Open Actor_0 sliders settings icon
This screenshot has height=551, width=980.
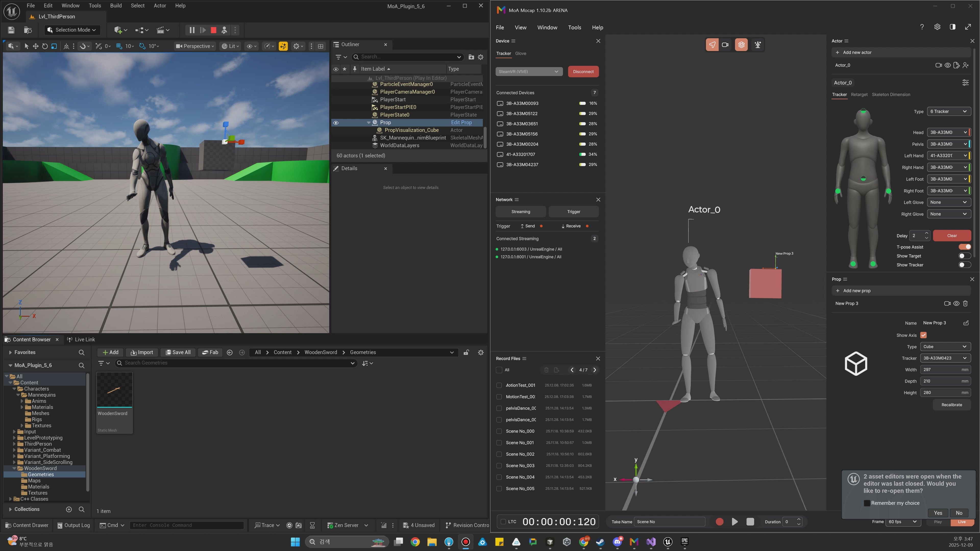click(965, 82)
